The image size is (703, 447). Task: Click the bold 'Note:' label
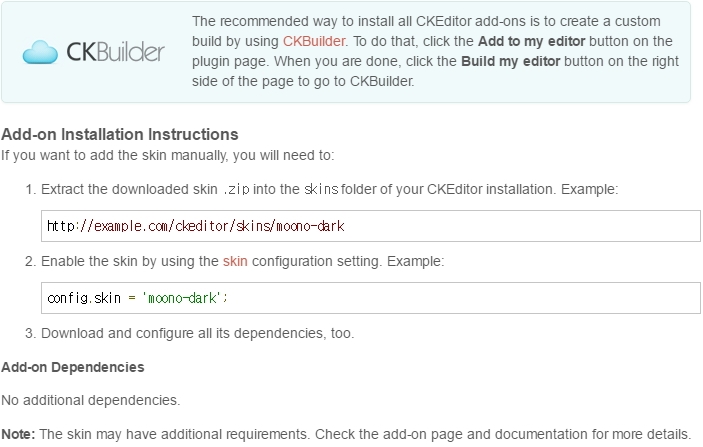pos(18,434)
